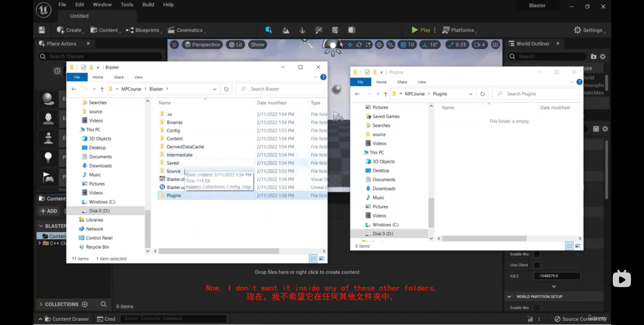Click the Point Light bulb icon in Place Actors

pyautogui.click(x=48, y=157)
